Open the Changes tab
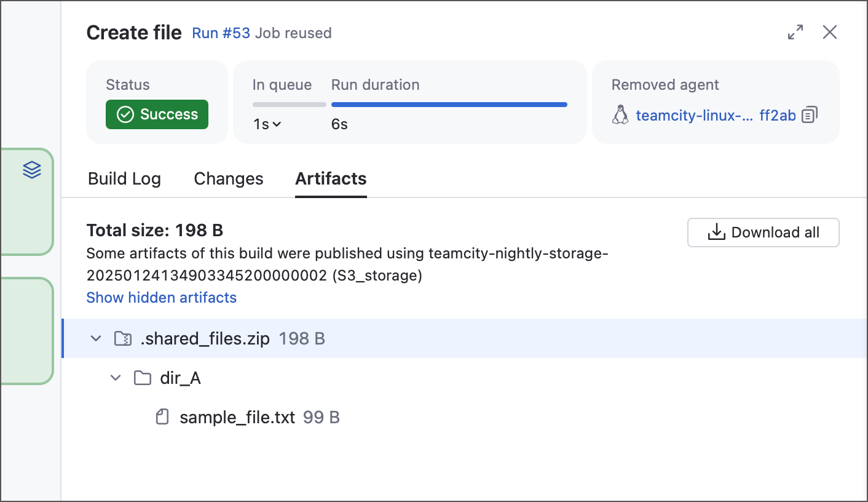 tap(228, 178)
